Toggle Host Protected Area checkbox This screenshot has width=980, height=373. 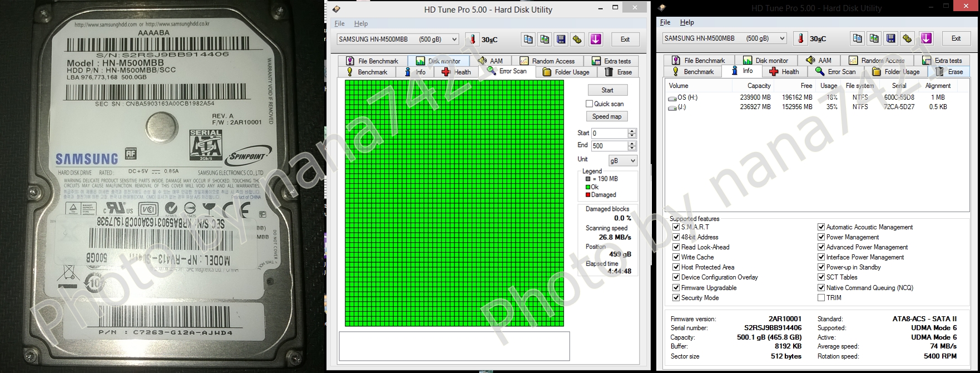676,267
